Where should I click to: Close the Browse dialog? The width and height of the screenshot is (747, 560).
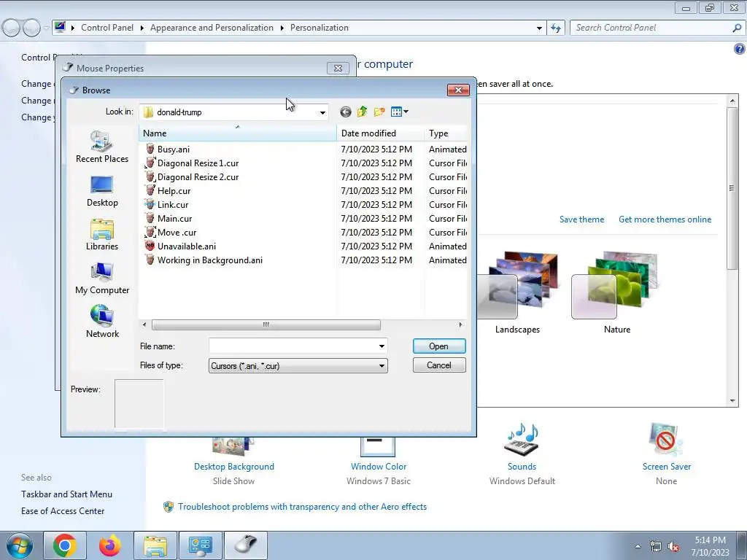(458, 90)
